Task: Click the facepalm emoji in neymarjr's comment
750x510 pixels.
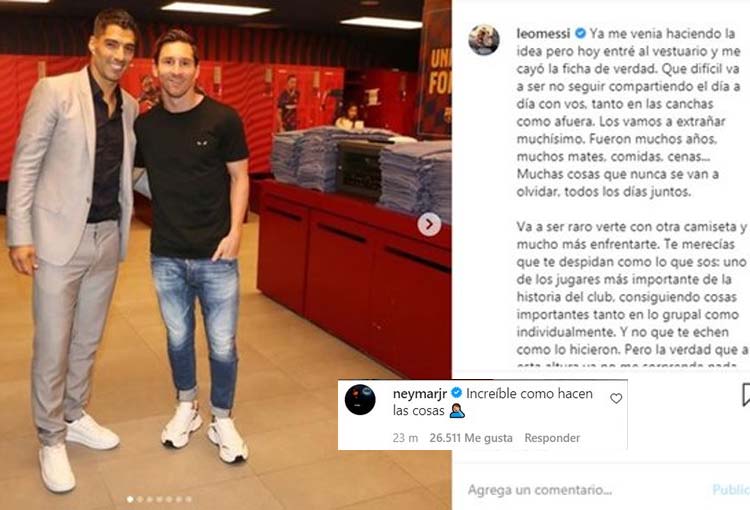Action: (x=457, y=411)
